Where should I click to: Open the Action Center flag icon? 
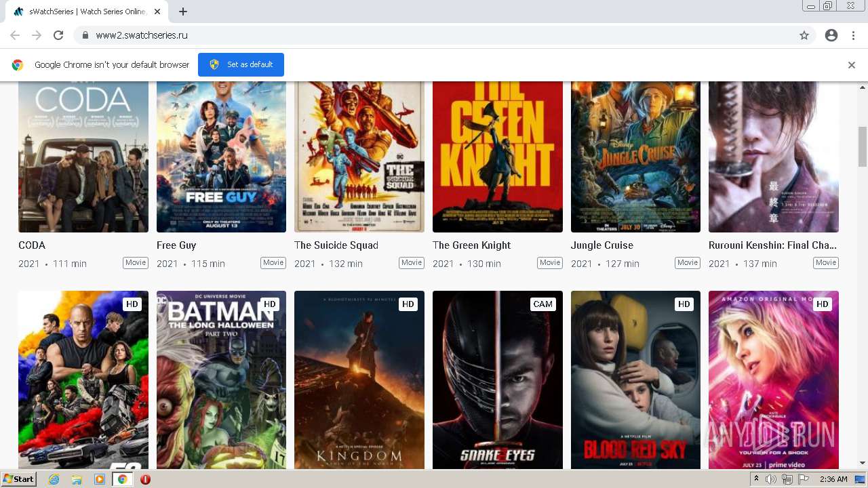[x=804, y=479]
